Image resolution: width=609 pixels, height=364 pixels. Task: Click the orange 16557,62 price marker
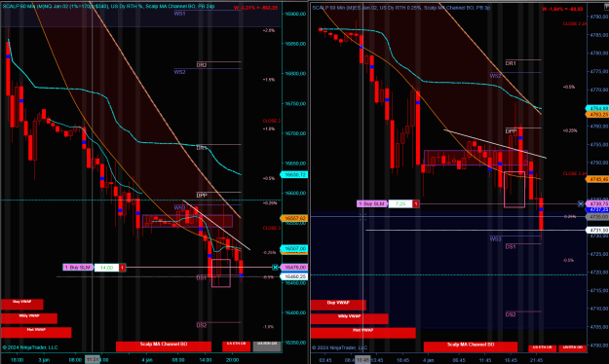coord(294,218)
